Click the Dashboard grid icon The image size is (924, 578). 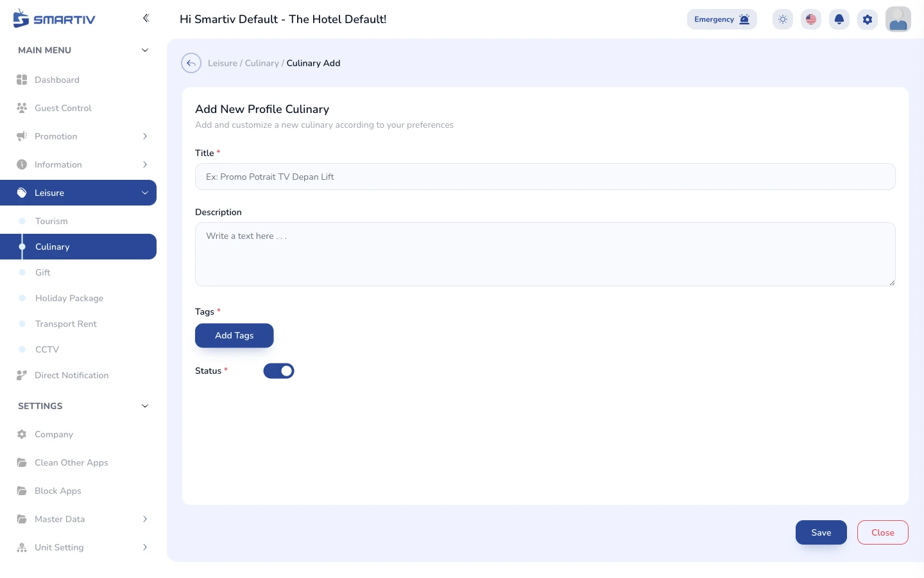22,80
